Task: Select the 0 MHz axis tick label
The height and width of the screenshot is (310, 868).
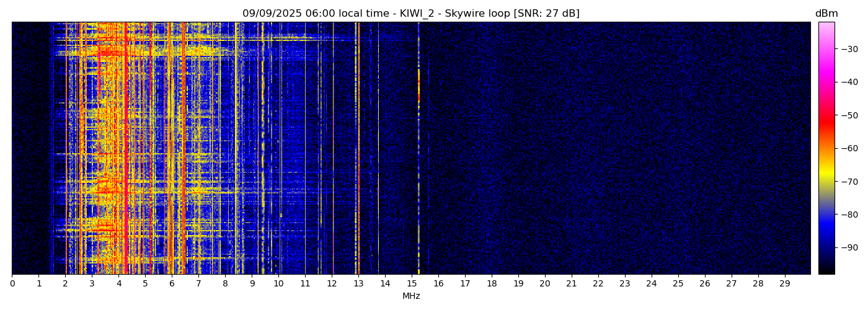Action: [x=12, y=283]
